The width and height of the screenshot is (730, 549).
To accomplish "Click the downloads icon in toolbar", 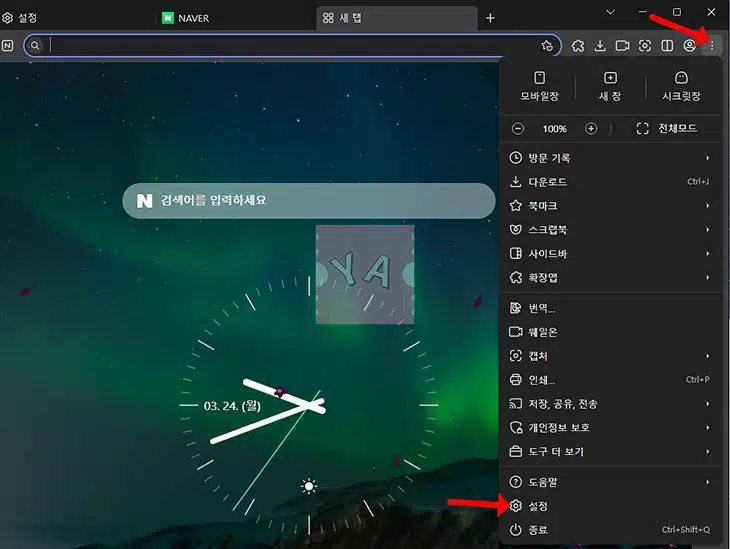I will click(x=600, y=45).
